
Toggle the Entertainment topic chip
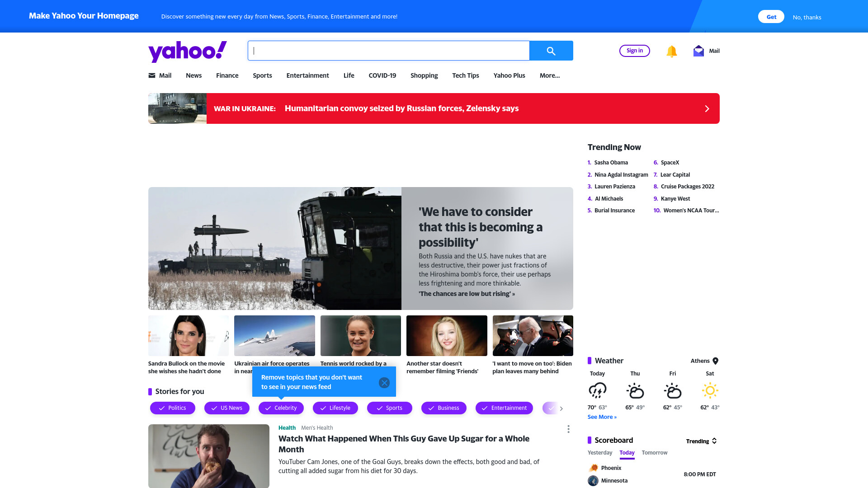(505, 408)
